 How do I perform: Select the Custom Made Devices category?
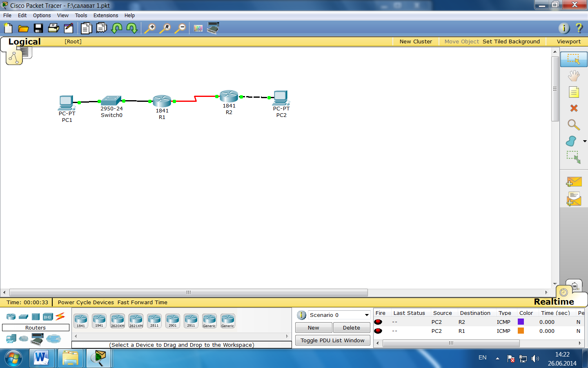[x=37, y=339]
